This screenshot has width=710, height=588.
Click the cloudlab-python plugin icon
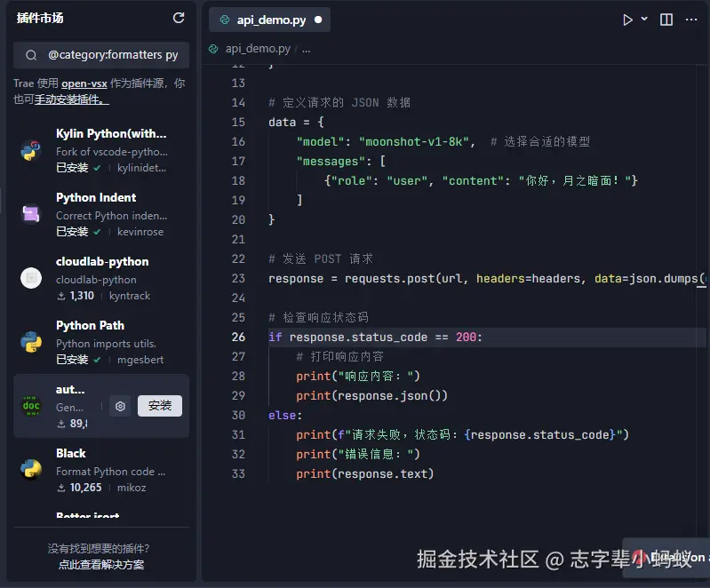click(x=31, y=278)
